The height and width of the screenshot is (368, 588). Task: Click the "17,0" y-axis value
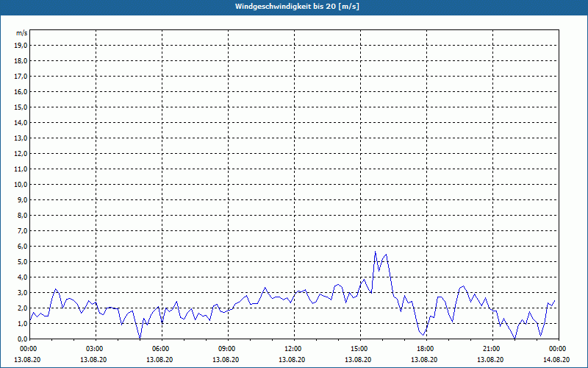pyautogui.click(x=21, y=77)
